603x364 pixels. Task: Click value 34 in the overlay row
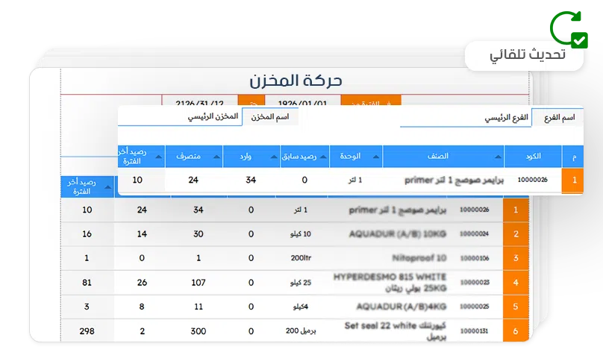[251, 180]
